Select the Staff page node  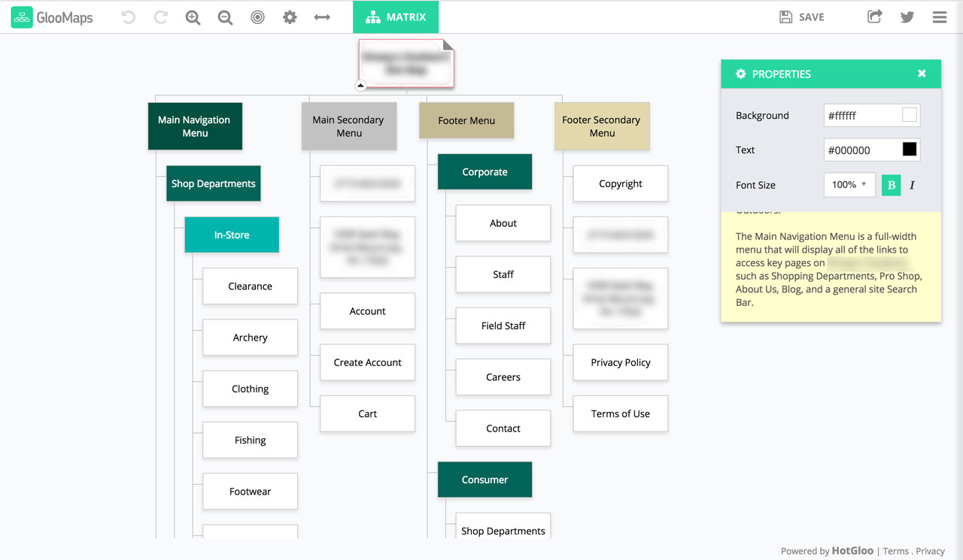[503, 274]
